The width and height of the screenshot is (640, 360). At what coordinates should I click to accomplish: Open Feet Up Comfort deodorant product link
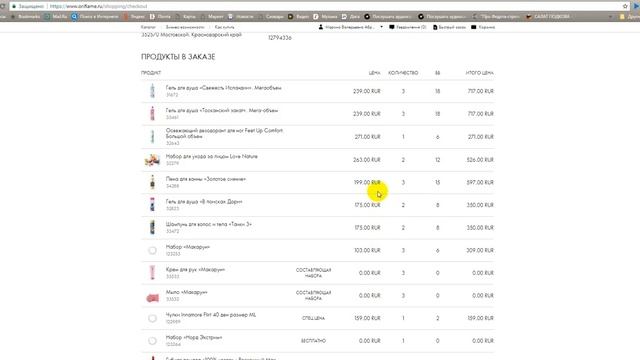224,133
